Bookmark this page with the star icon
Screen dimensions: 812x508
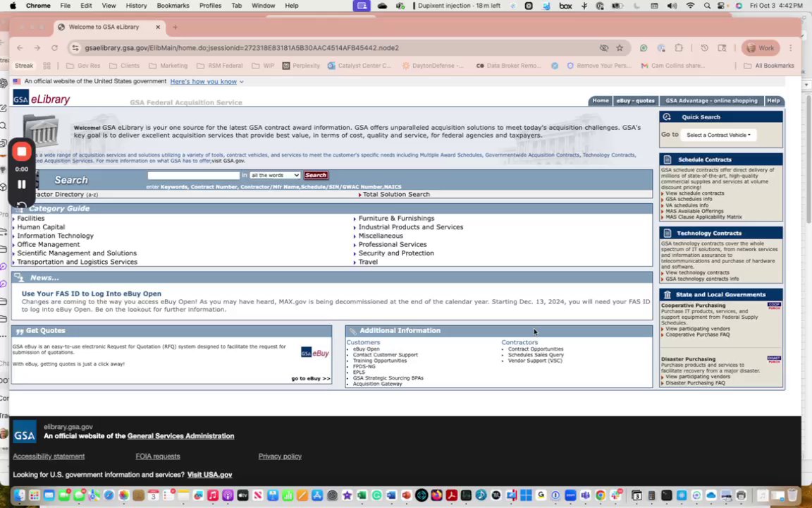click(x=620, y=48)
